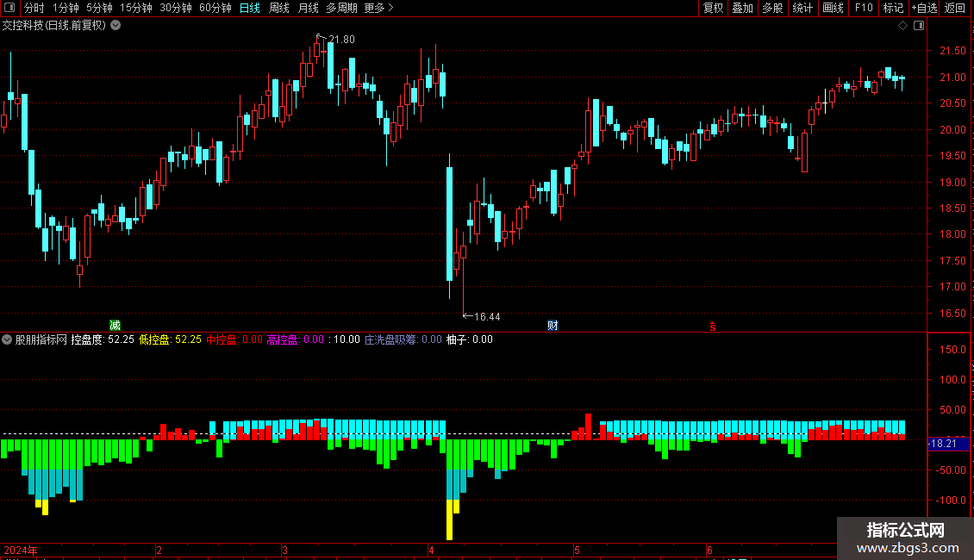Click the 中控盘: 0.00 label
Image resolution: width=974 pixels, height=560 pixels.
(x=234, y=339)
